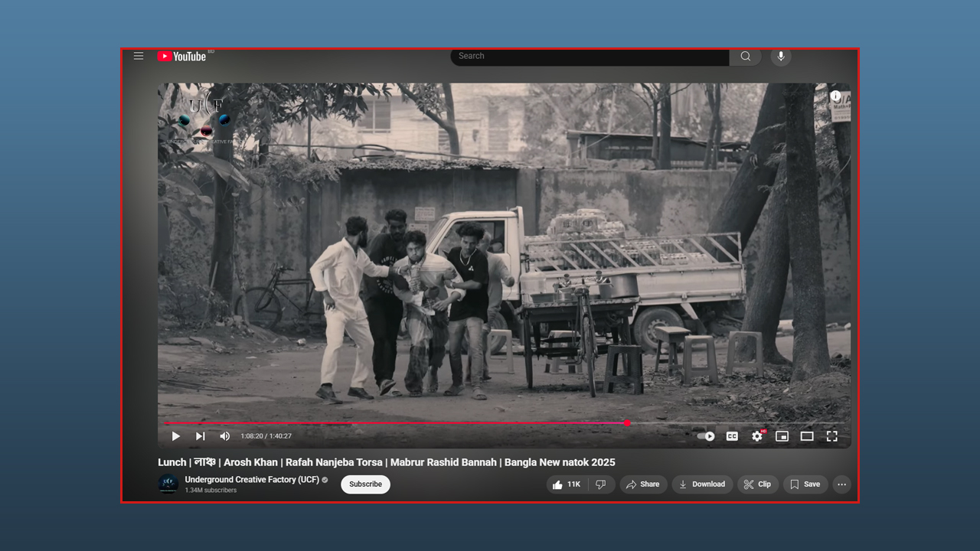
Task: Start voice search with microphone
Action: tap(780, 56)
